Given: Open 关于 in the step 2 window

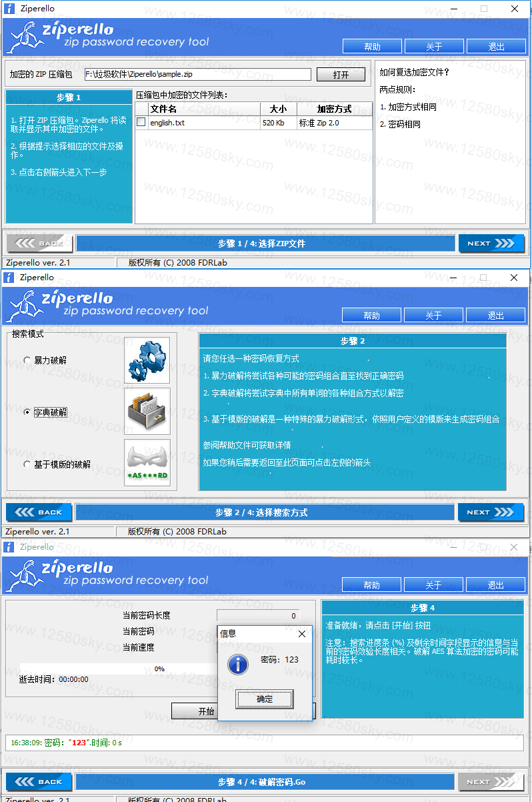Looking at the screenshot, I should [x=433, y=316].
